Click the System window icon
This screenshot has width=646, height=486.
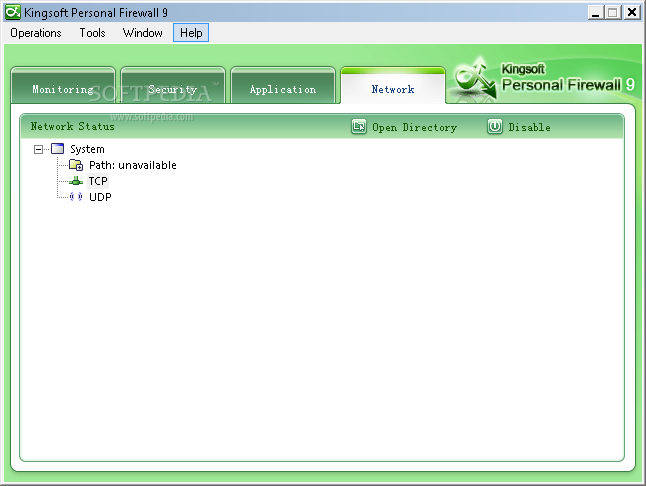[57, 149]
